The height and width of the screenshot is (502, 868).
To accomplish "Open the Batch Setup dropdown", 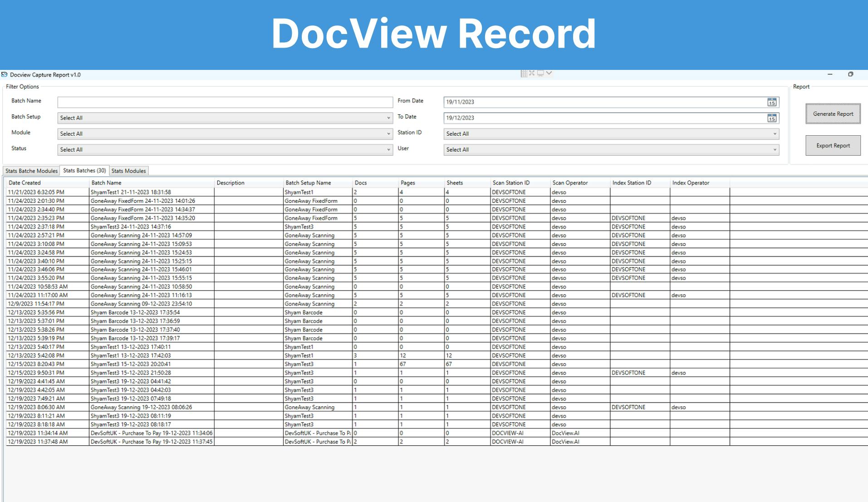I will (389, 118).
